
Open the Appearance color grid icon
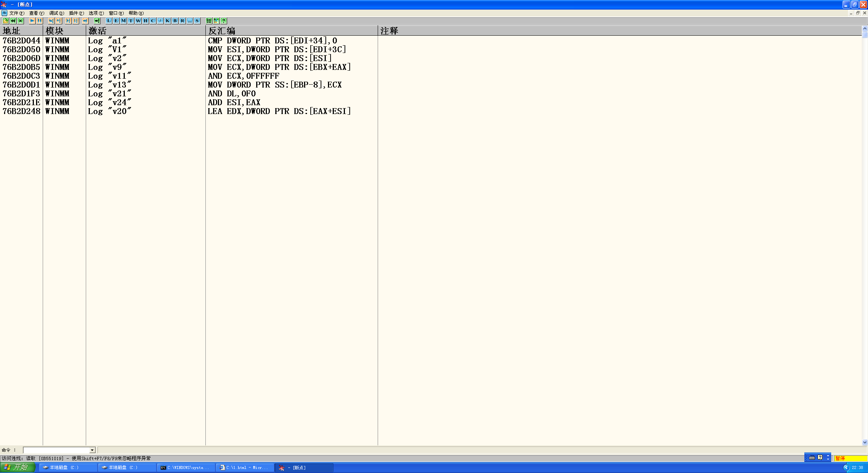pos(216,21)
